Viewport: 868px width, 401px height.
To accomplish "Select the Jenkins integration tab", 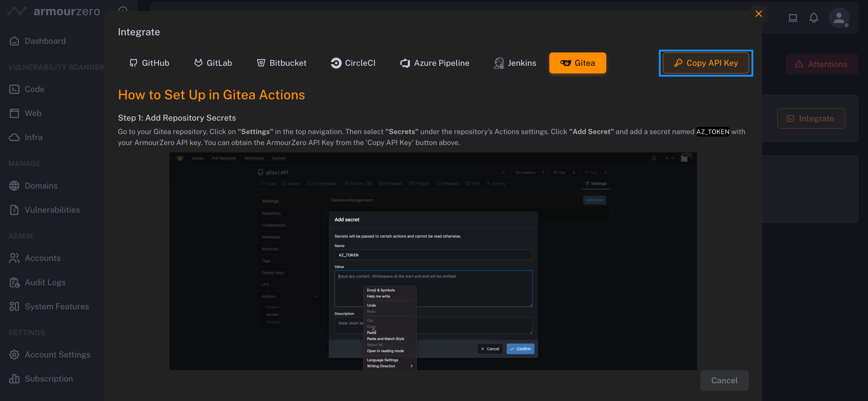I will 515,63.
